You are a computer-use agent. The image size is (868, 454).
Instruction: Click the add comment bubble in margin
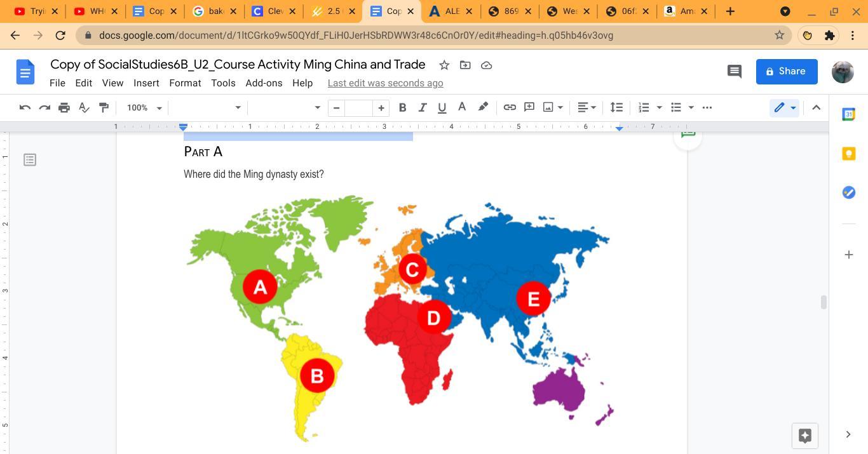(688, 135)
